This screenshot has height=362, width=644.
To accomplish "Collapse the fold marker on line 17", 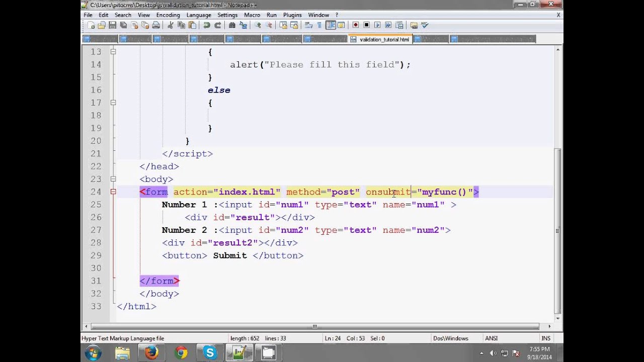I will 113,103.
